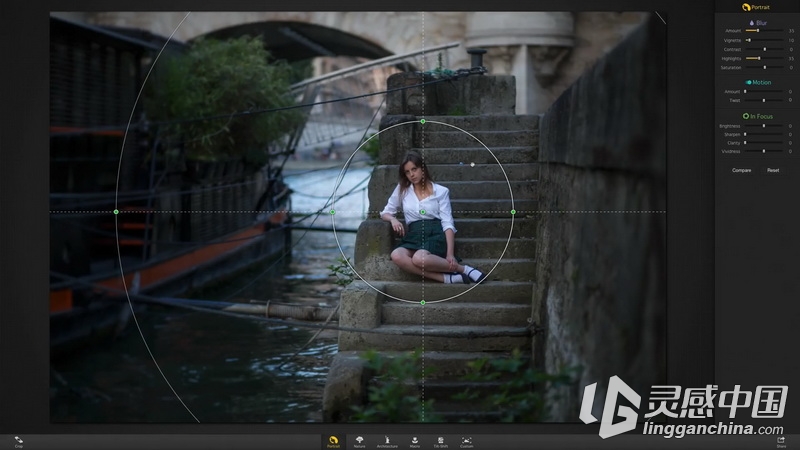The height and width of the screenshot is (450, 800).
Task: Adjust the Sharpen slider
Action: (x=764, y=134)
